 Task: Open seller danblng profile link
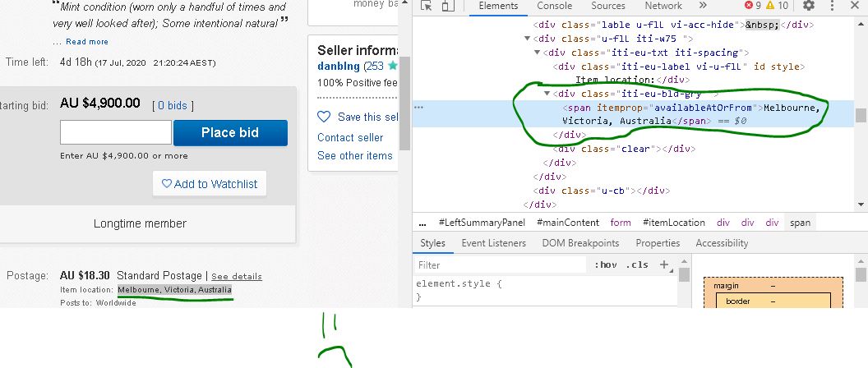(x=338, y=66)
